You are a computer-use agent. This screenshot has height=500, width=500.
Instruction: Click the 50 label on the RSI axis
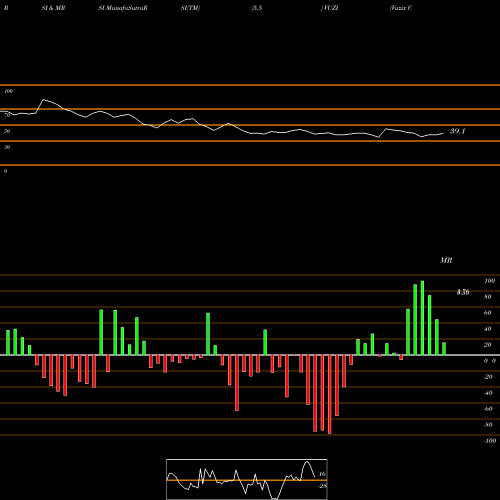click(x=7, y=131)
